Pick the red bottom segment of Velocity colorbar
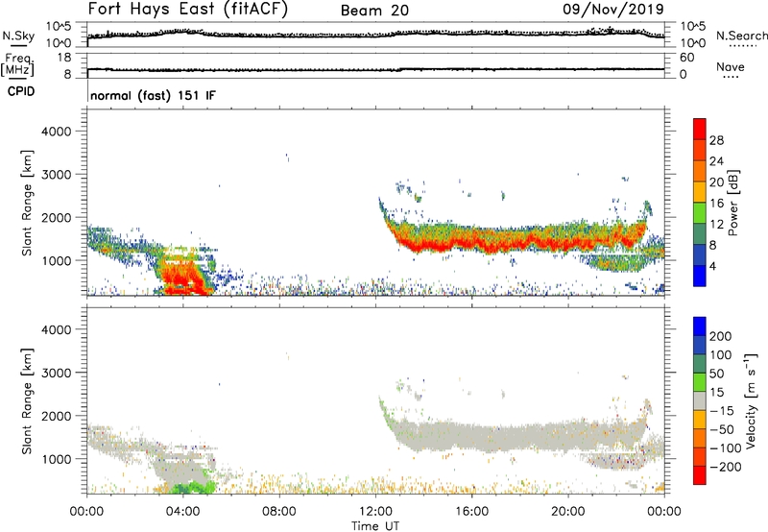Viewport: 768px width, 532px height. pos(700,475)
